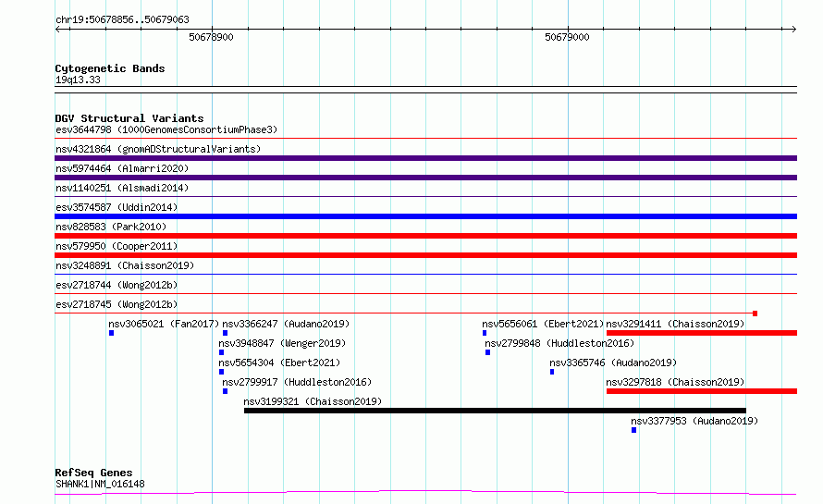The image size is (823, 504).
Task: Select the blue marker under nsv2799848 Huddleston2016
Action: coord(487,352)
